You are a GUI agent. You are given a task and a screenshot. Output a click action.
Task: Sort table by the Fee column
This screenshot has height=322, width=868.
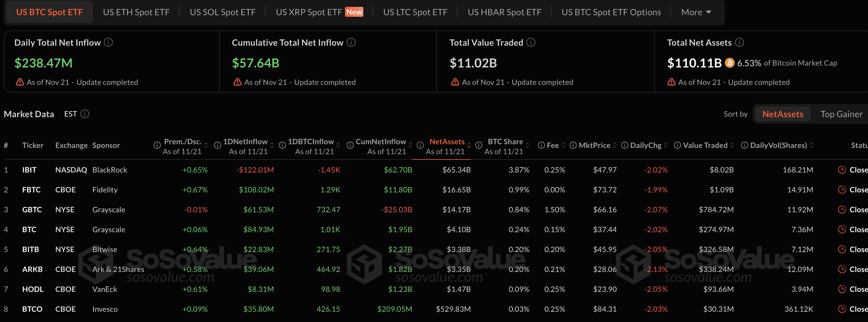click(553, 145)
